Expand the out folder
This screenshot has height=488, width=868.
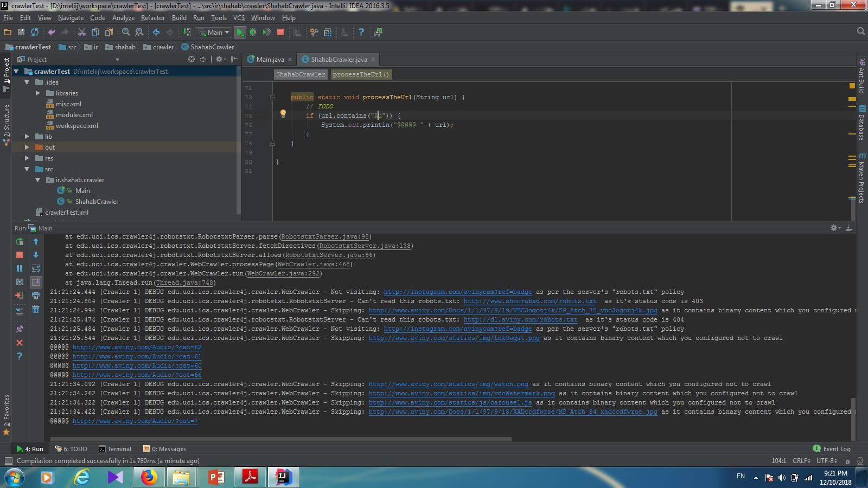27,147
